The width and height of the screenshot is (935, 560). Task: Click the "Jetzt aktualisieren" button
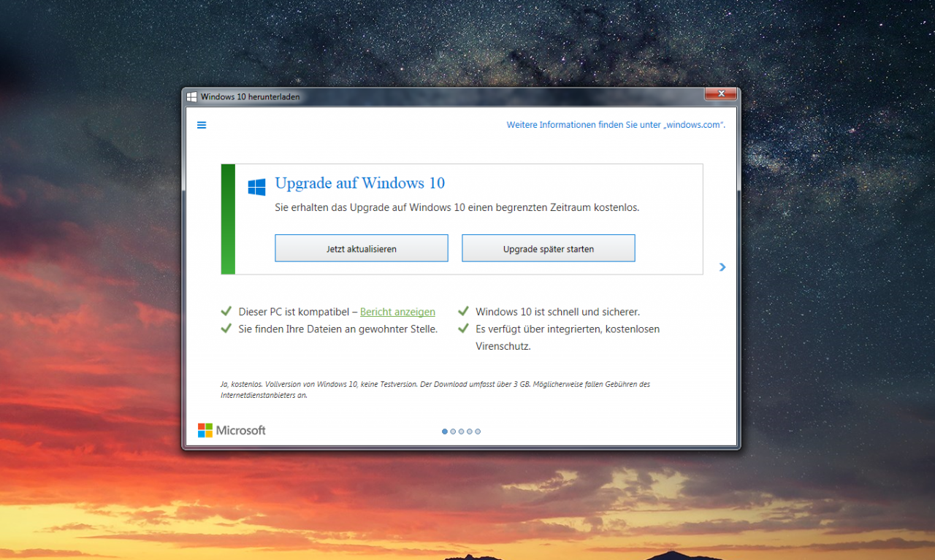(362, 248)
